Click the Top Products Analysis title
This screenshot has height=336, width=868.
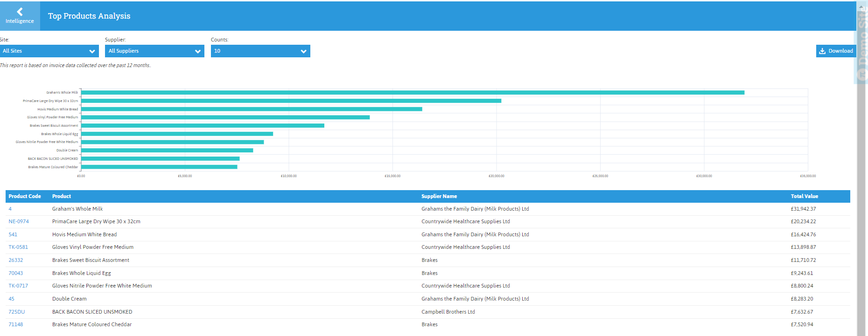click(x=89, y=16)
